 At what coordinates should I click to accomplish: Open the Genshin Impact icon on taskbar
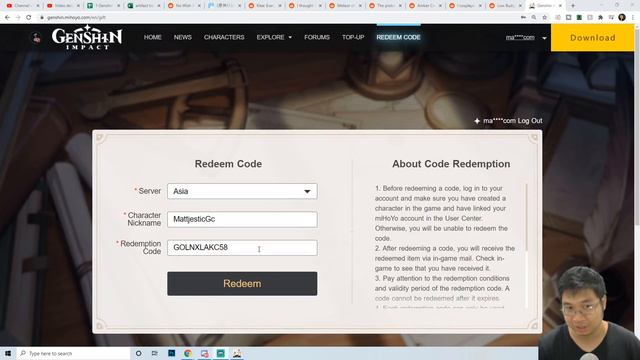coord(237,353)
